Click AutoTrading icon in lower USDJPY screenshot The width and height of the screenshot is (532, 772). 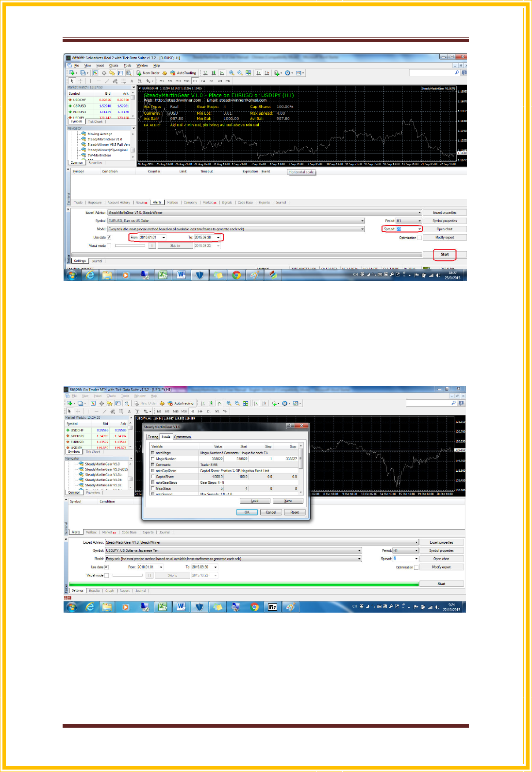pos(170,403)
